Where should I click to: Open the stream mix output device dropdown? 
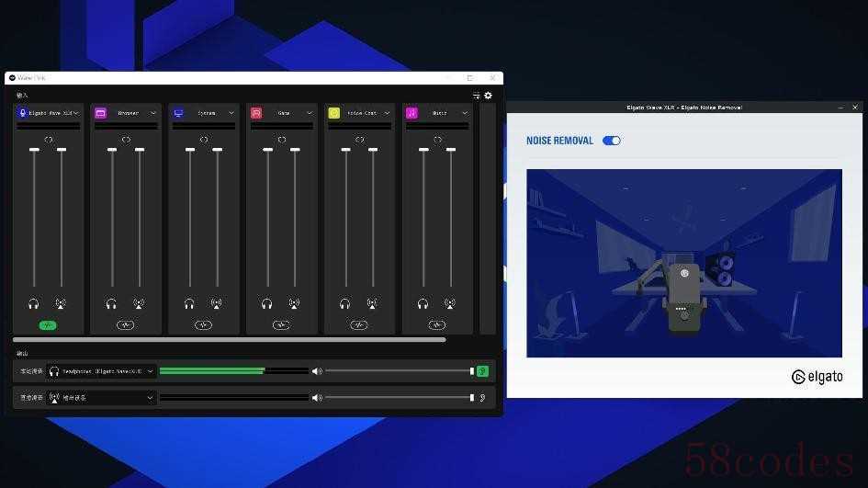coord(101,398)
